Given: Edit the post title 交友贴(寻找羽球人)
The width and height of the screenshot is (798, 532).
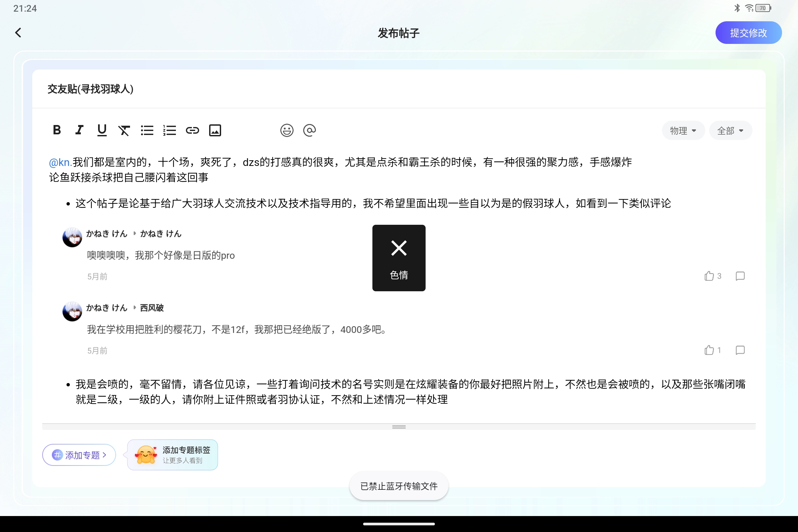Looking at the screenshot, I should [x=89, y=89].
